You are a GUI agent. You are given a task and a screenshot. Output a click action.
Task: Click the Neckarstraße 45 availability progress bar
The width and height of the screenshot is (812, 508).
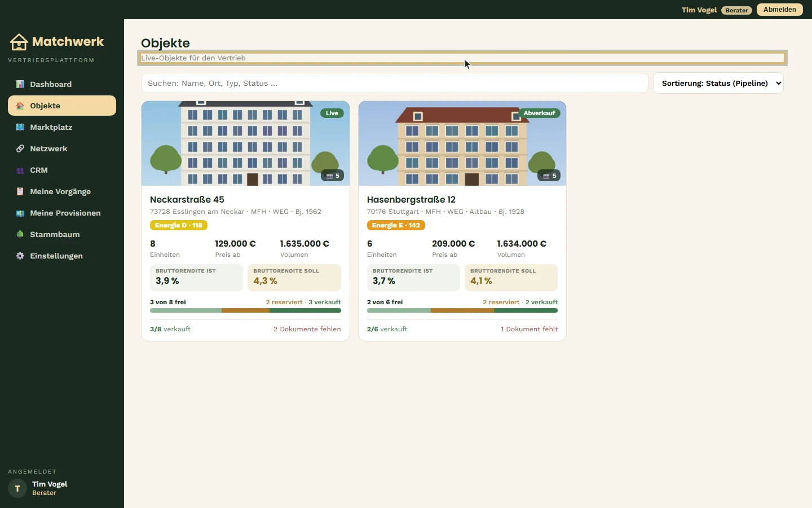click(x=245, y=310)
